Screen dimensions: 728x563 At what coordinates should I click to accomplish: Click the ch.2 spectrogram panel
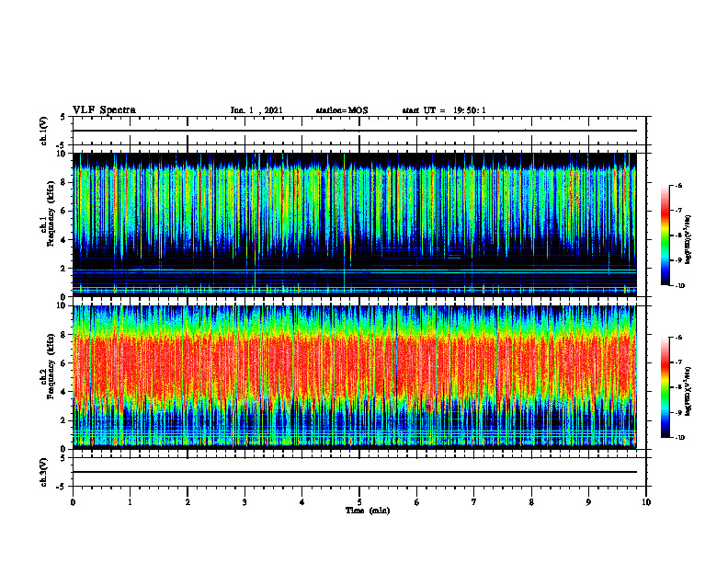354,377
